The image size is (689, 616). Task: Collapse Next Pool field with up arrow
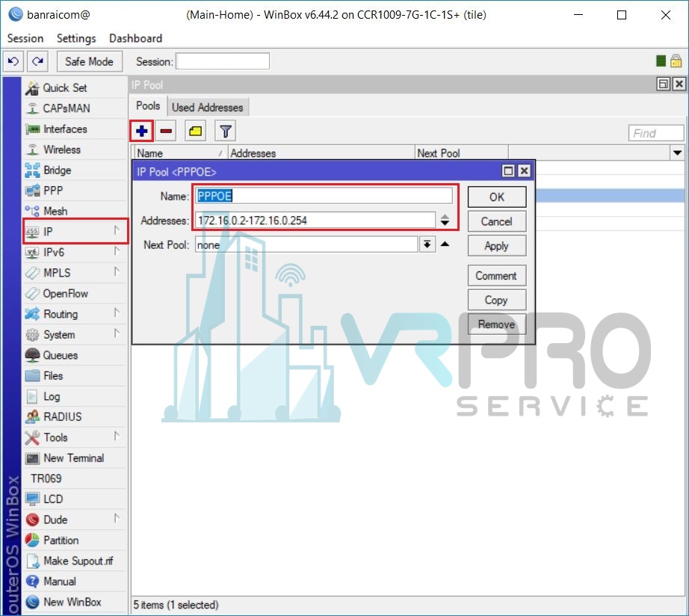pos(445,244)
